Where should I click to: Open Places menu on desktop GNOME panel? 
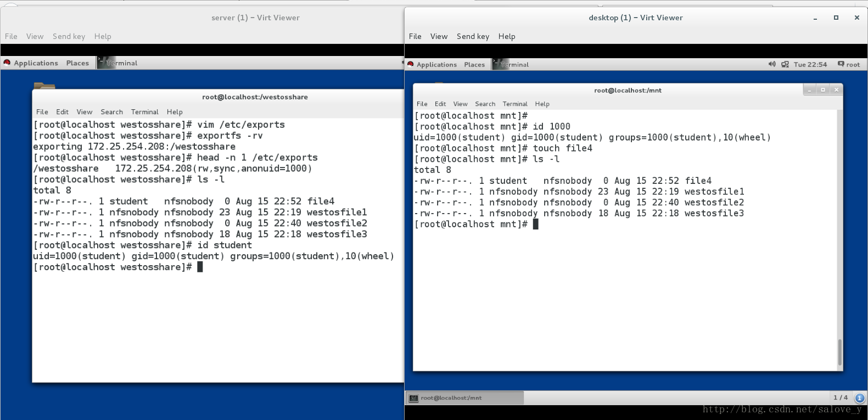tap(474, 65)
